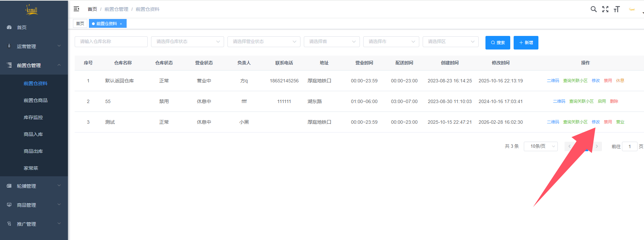The width and height of the screenshot is (644, 240).
Task: Select 前置仓商品 in the sidebar submenu
Action: 36,100
